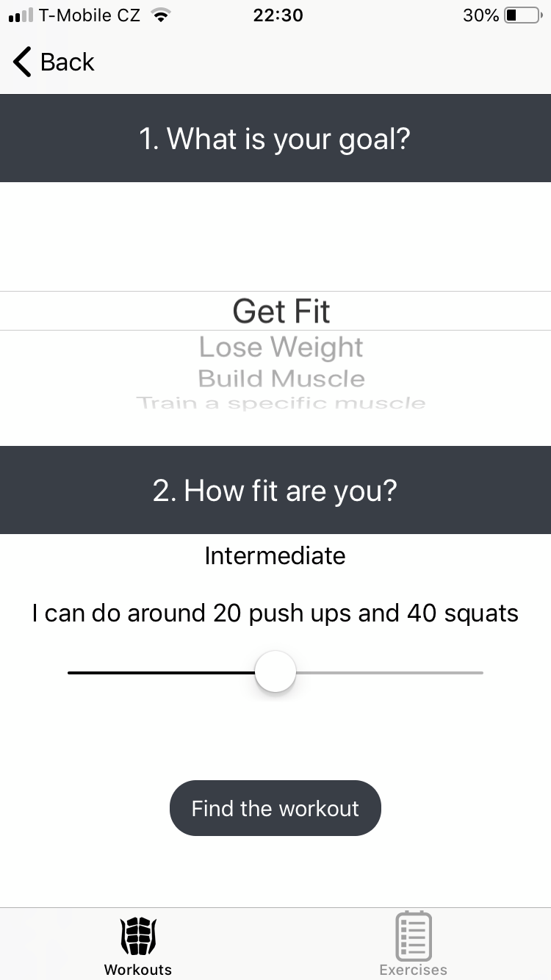This screenshot has height=980, width=551.
Task: Tap the 22:30 clock in the status bar
Action: click(277, 15)
